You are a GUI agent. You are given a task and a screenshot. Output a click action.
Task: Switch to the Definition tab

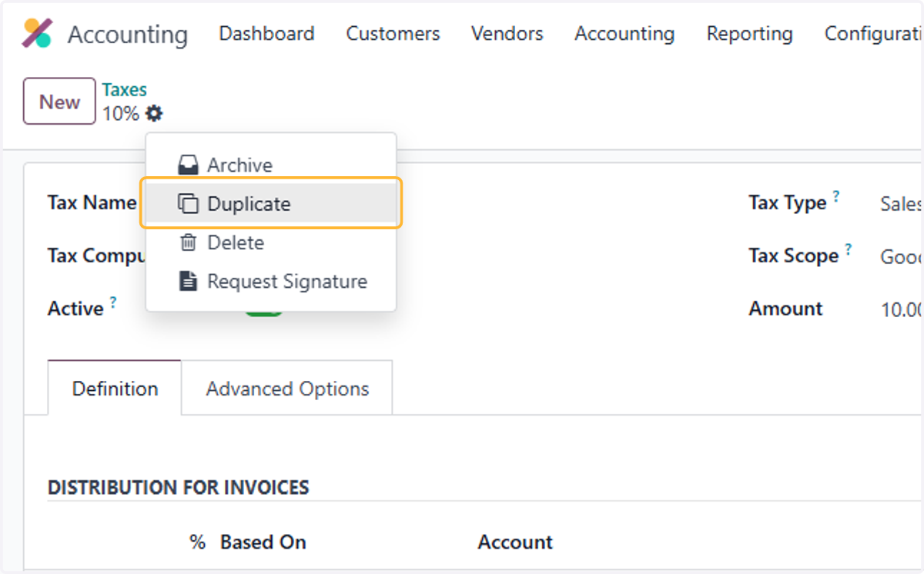pyautogui.click(x=115, y=389)
